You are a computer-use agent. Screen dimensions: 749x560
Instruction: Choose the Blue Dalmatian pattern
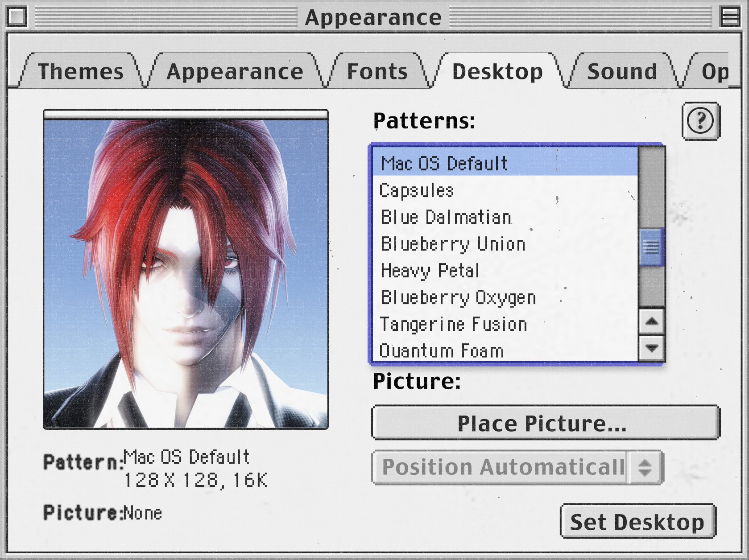click(x=505, y=217)
